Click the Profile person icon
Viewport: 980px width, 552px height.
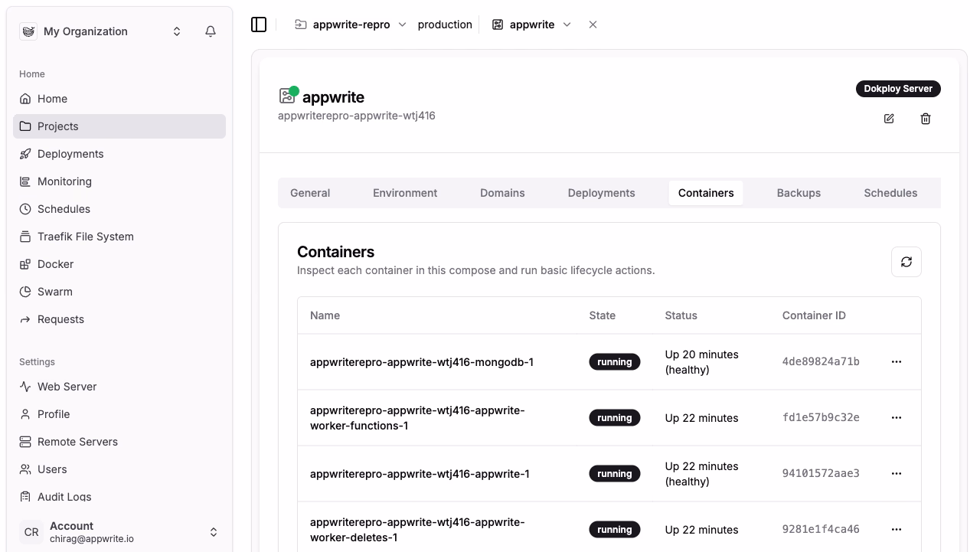[x=25, y=414]
